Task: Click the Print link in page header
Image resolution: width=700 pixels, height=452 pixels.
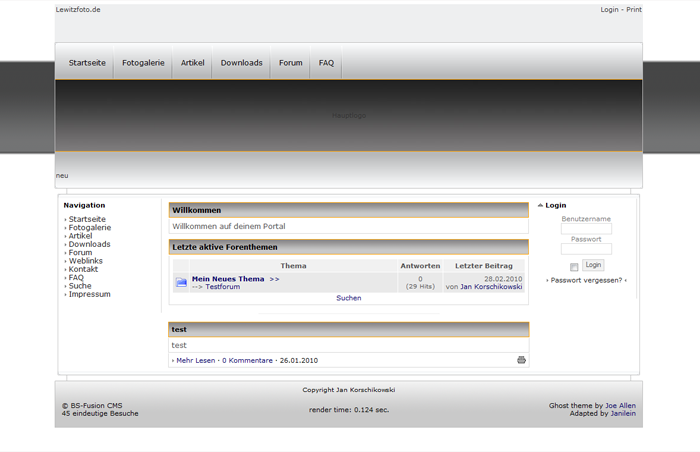Action: 634,9
